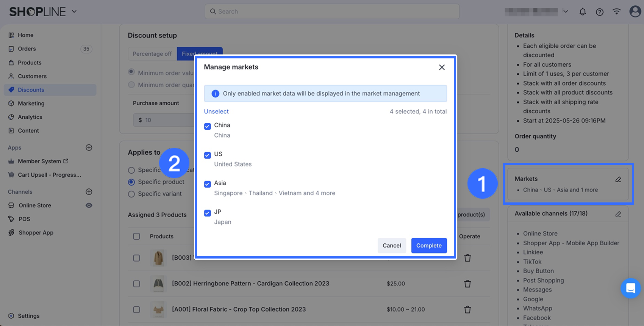Add a channel with plus icon
The width and height of the screenshot is (644, 326).
pyautogui.click(x=89, y=192)
